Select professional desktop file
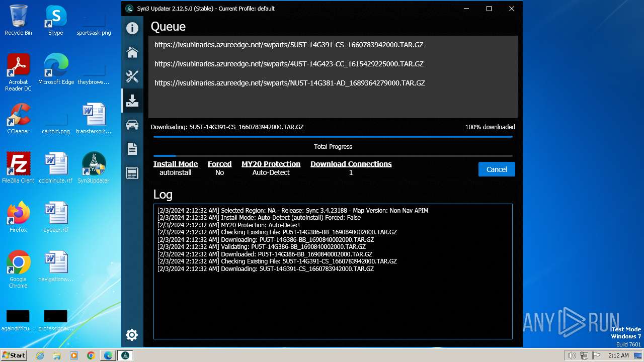 click(56, 320)
